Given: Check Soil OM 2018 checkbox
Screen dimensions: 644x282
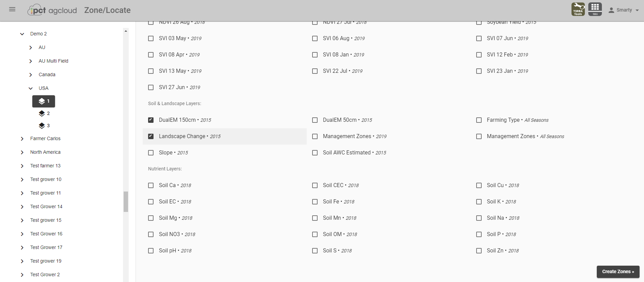Looking at the screenshot, I should click(315, 234).
